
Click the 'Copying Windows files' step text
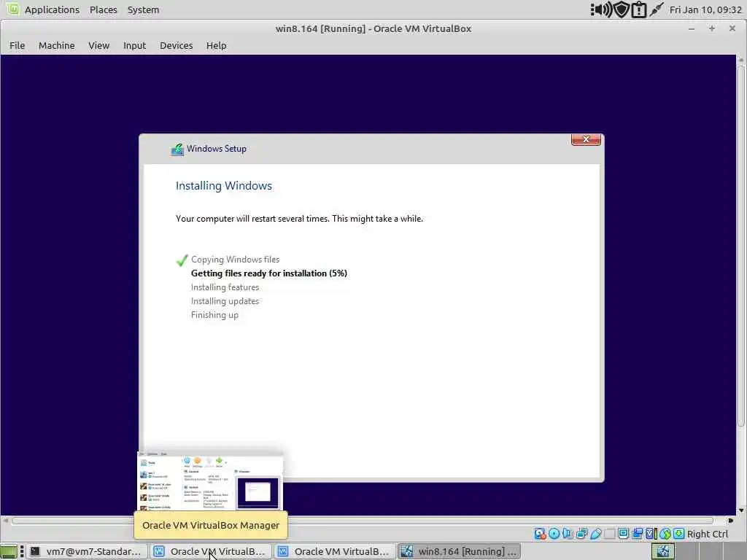[236, 260]
